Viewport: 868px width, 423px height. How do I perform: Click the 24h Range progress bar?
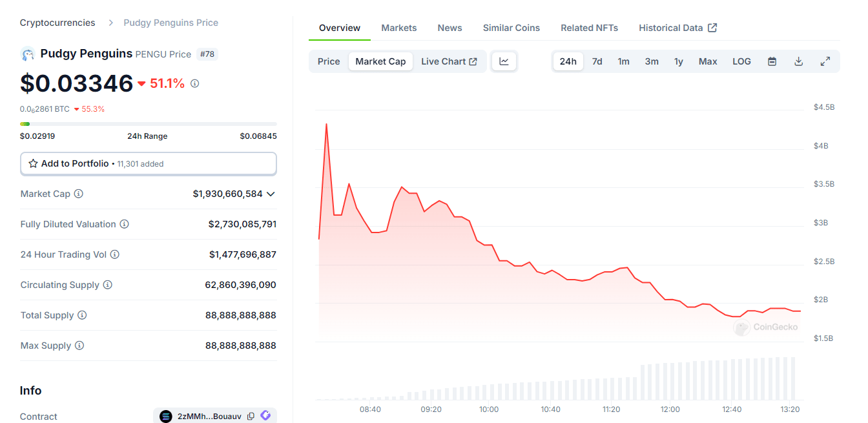click(x=148, y=123)
